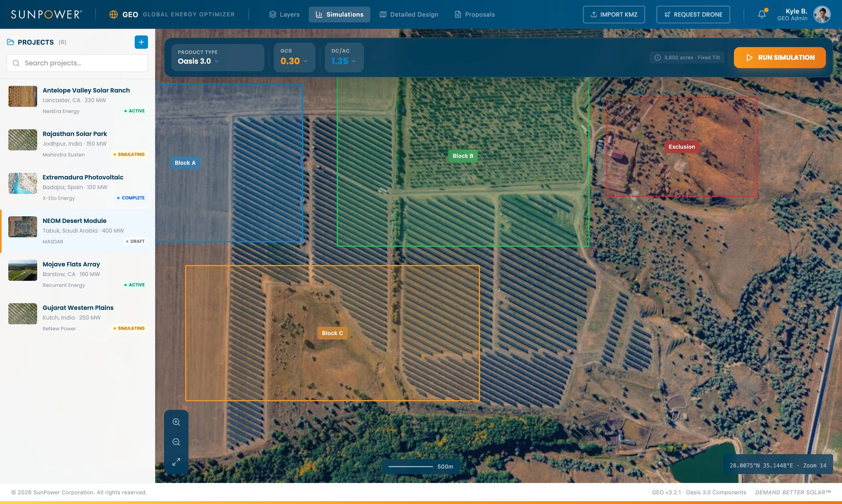Image resolution: width=842 pixels, height=504 pixels.
Task: Click Gujarat Western Plains thumbnail
Action: [x=23, y=314]
